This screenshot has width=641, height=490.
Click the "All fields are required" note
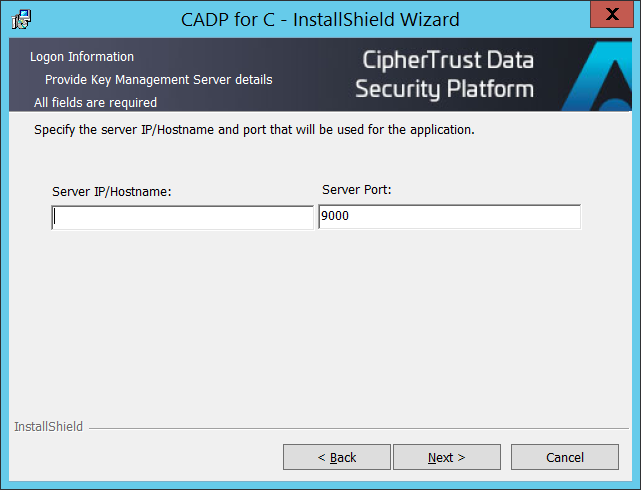[x=95, y=102]
